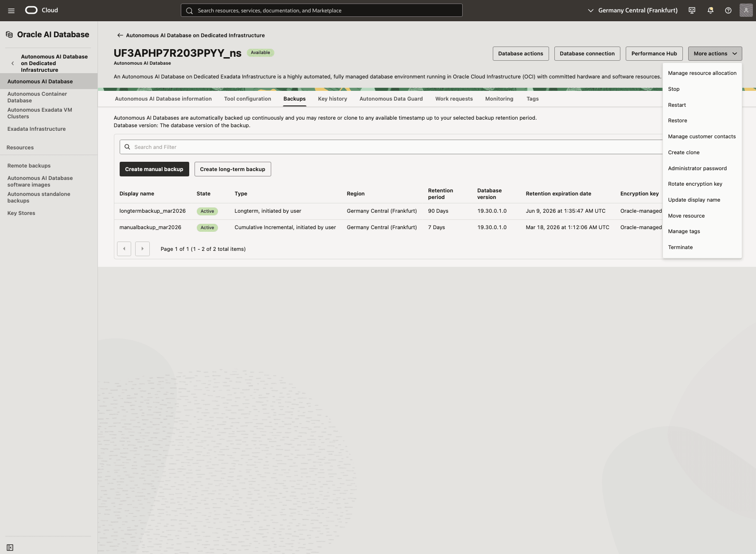This screenshot has height=554, width=756.
Task: Click the global search resources field
Action: click(x=321, y=11)
